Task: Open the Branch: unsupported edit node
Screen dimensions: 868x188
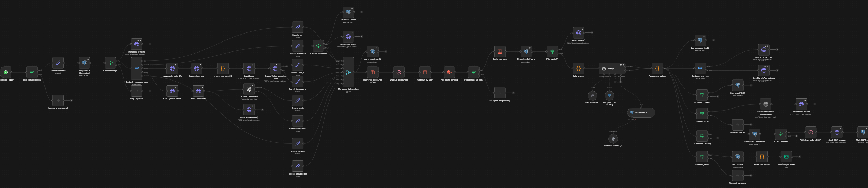Action: coord(297,166)
